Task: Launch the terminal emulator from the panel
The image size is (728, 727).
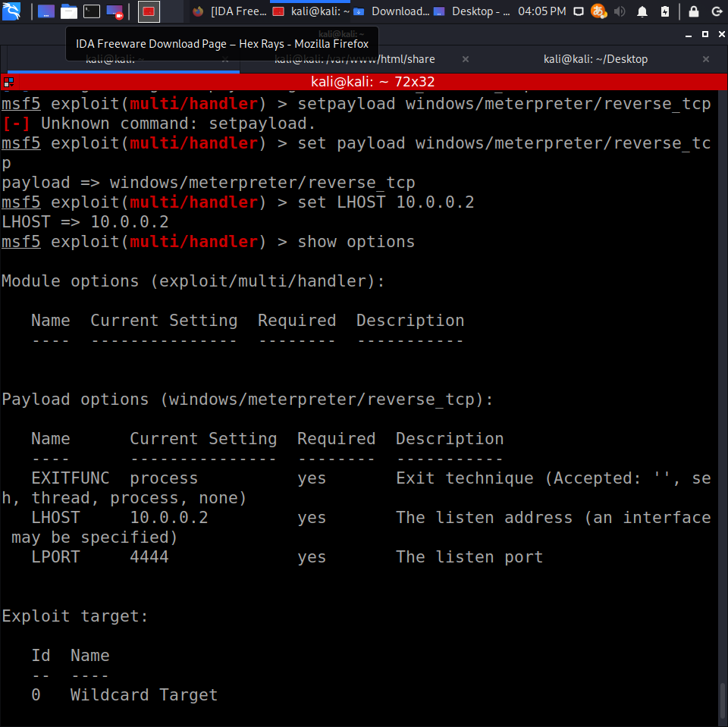Action: pos(92,11)
